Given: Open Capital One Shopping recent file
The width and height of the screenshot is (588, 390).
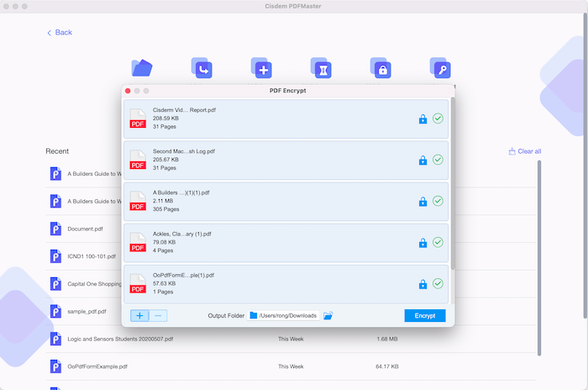Looking at the screenshot, I should (x=94, y=284).
